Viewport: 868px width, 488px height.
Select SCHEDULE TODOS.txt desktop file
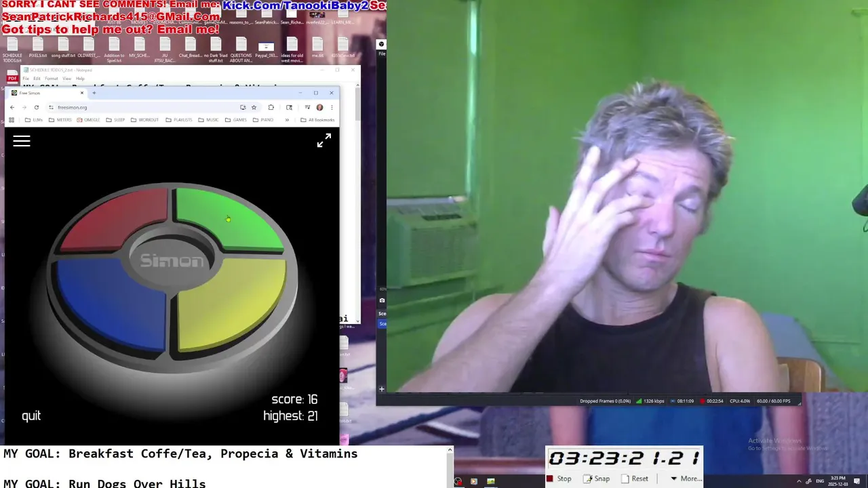tap(12, 49)
